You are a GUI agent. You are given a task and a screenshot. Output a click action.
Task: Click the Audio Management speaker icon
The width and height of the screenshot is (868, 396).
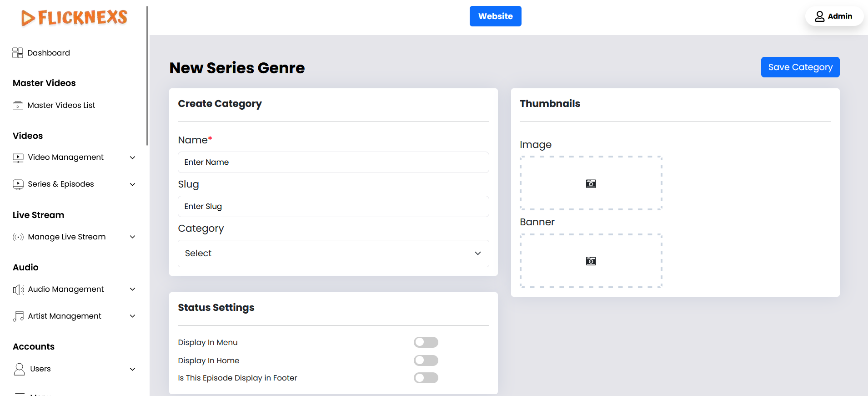[18, 289]
